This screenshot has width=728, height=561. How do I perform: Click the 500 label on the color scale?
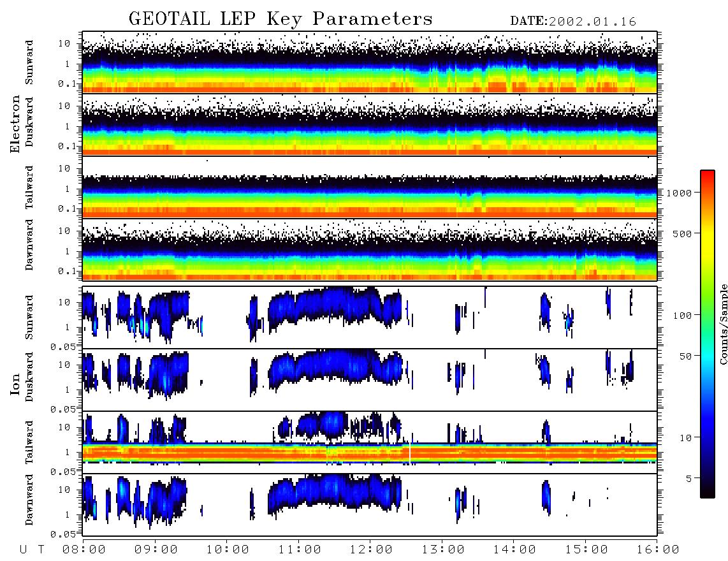pos(682,234)
